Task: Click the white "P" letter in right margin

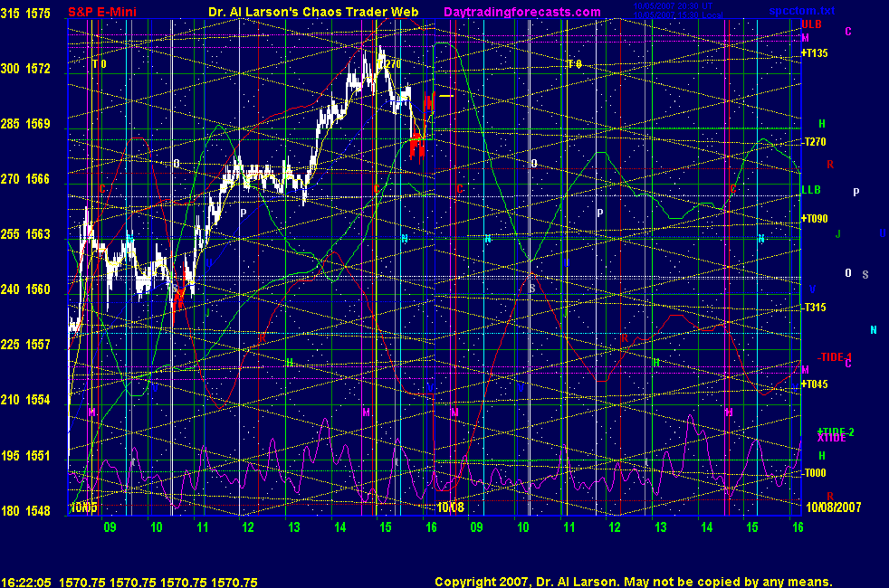Action: (856, 192)
